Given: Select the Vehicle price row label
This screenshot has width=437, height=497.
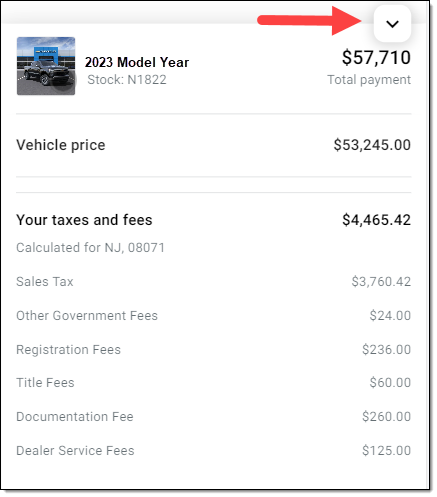Looking at the screenshot, I should (61, 145).
